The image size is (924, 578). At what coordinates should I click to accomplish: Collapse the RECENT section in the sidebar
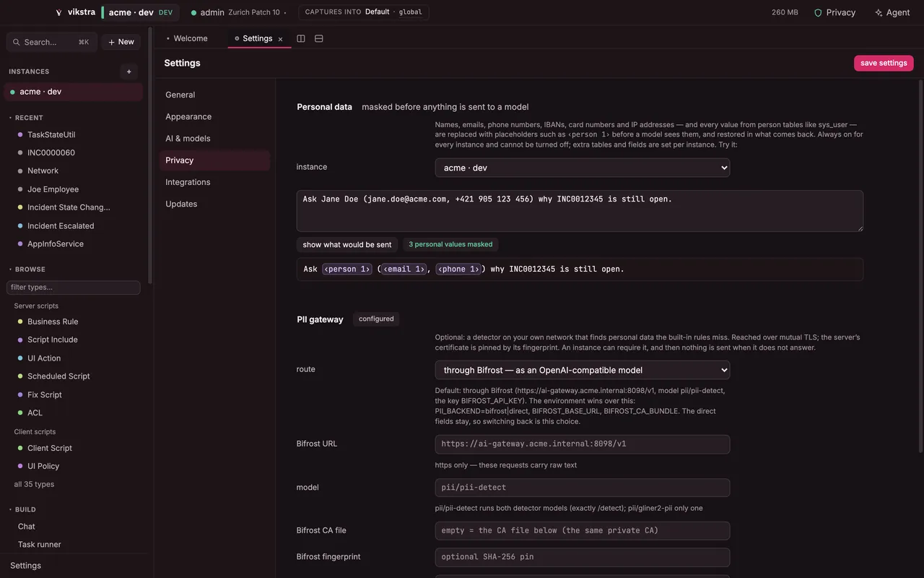[26, 118]
